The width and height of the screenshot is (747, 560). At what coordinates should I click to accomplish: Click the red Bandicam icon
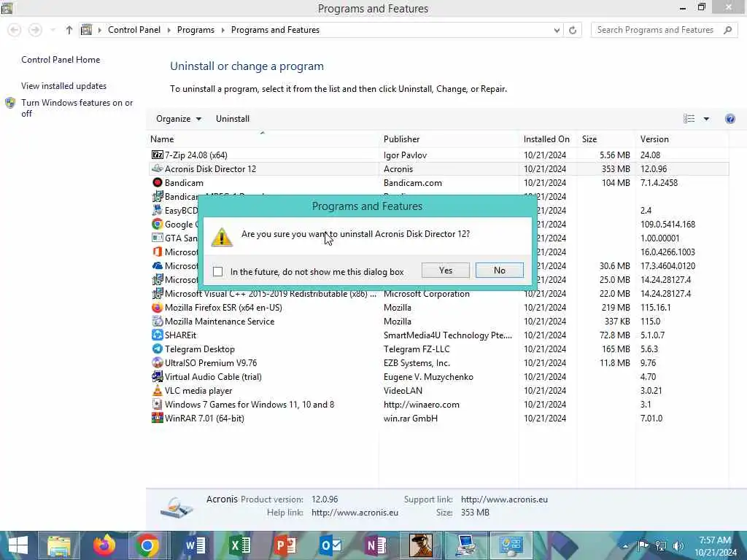tap(158, 182)
